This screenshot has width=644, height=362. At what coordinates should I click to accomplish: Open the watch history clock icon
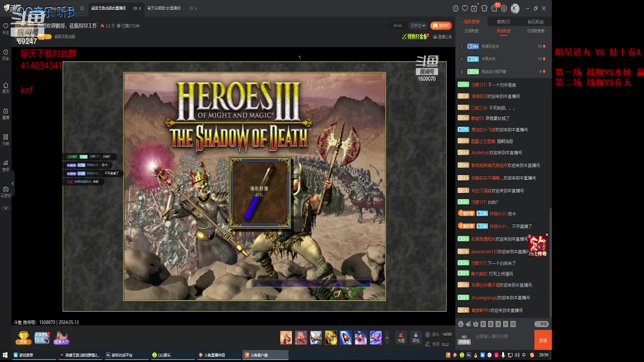tap(455, 9)
